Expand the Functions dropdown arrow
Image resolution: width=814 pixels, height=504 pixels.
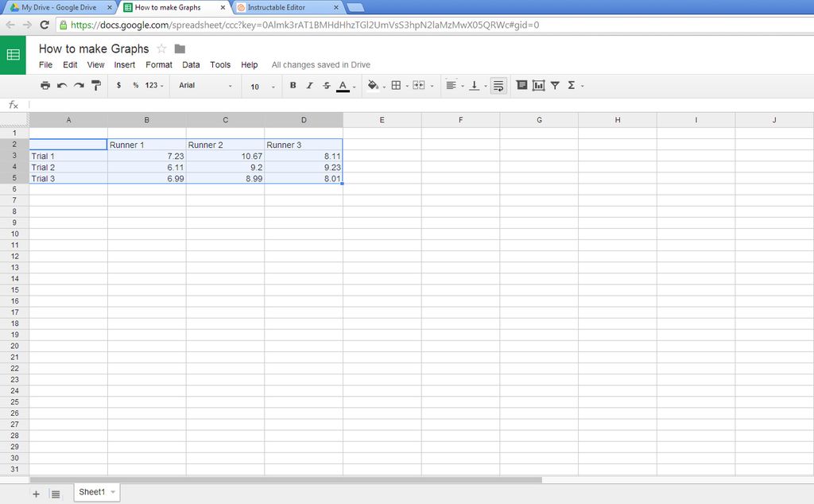(583, 86)
